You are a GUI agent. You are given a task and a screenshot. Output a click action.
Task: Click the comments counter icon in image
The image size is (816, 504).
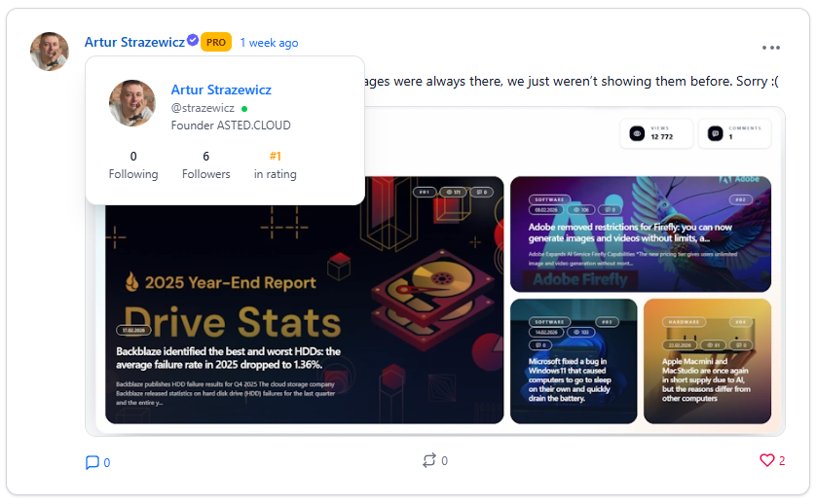[715, 133]
